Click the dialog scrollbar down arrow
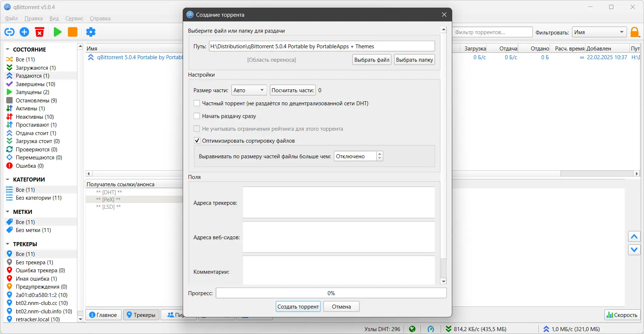 coord(443,281)
